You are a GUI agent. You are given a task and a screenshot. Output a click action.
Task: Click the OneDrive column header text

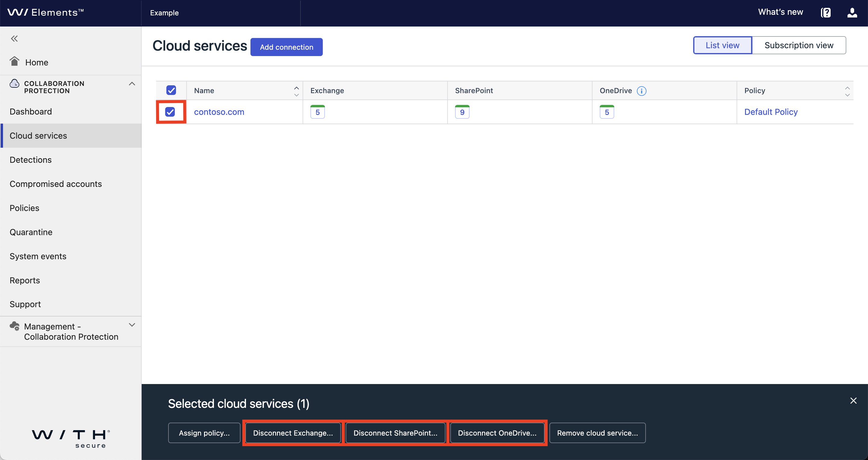(x=616, y=91)
